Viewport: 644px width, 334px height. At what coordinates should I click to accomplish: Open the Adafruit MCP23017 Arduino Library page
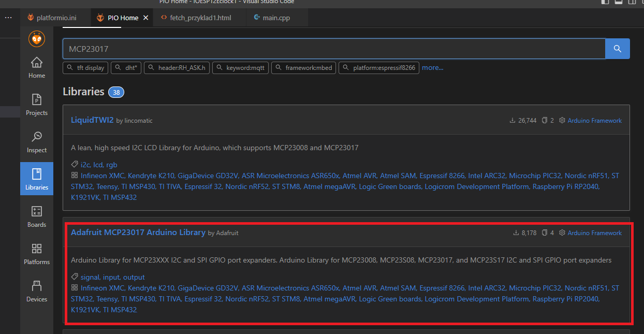(x=138, y=233)
